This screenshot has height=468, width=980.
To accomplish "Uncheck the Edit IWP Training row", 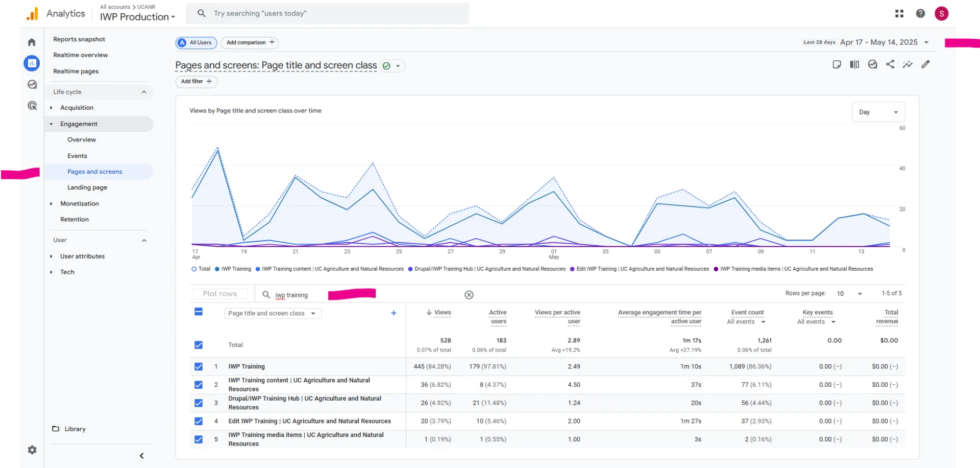I will pos(198,421).
